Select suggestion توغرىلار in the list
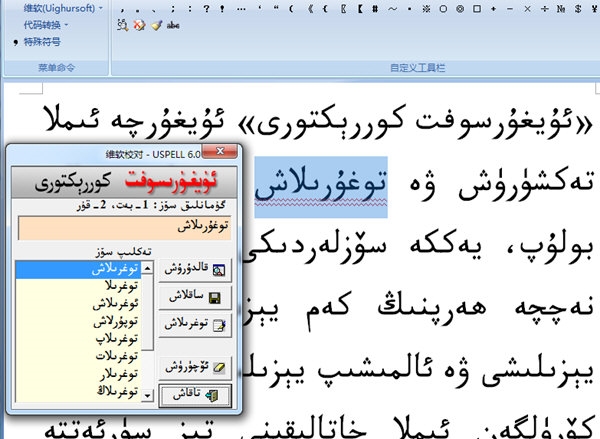 tap(78, 374)
